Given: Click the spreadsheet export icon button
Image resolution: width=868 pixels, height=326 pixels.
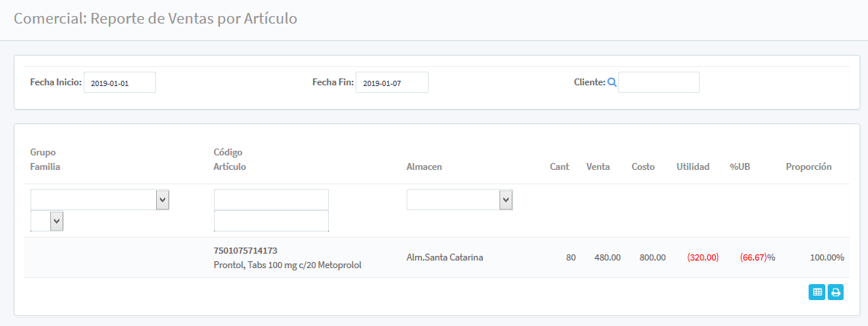Looking at the screenshot, I should coord(817,292).
